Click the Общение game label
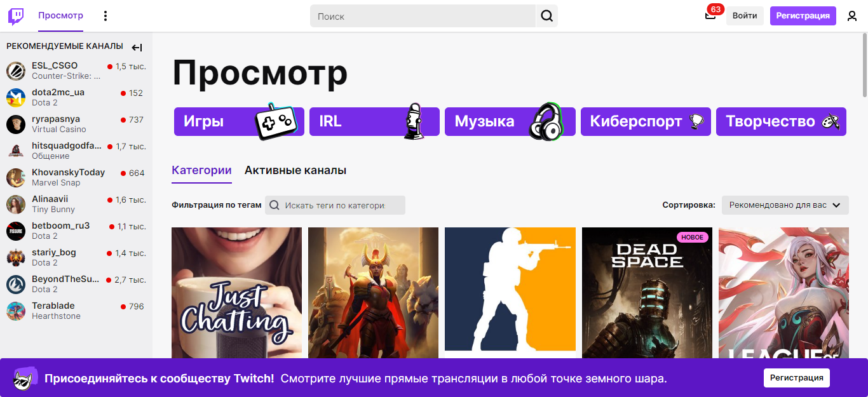The height and width of the screenshot is (397, 868). (x=51, y=156)
